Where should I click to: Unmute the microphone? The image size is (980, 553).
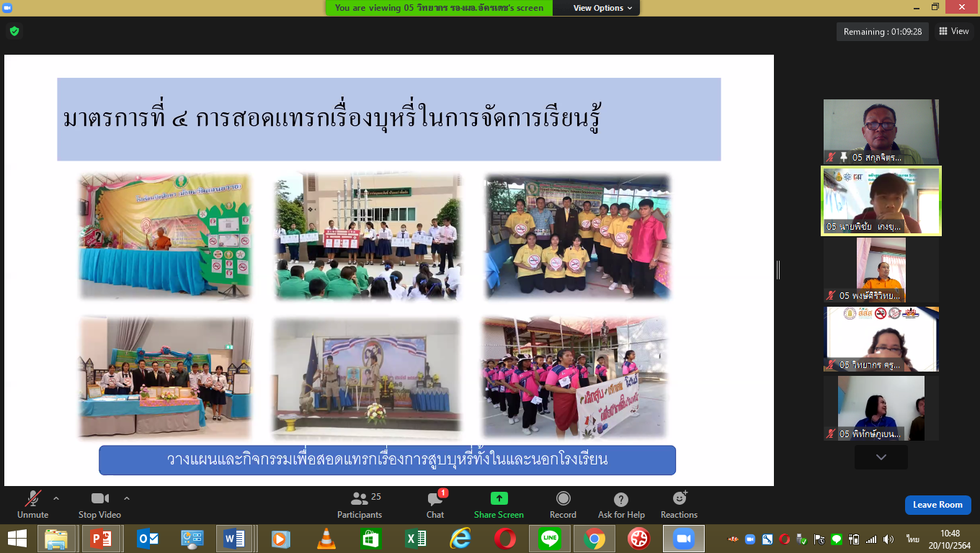point(32,504)
